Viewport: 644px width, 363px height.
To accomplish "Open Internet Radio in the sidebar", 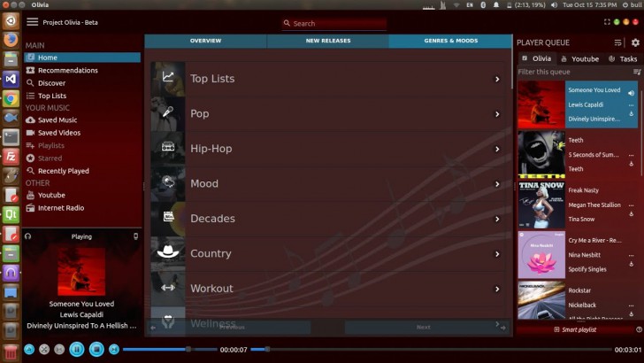I will coord(82,208).
